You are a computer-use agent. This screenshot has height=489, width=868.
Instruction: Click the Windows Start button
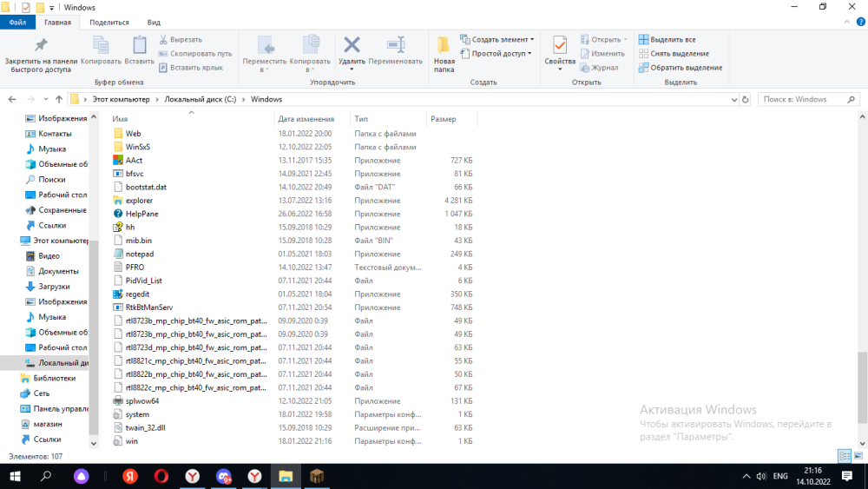(x=15, y=476)
